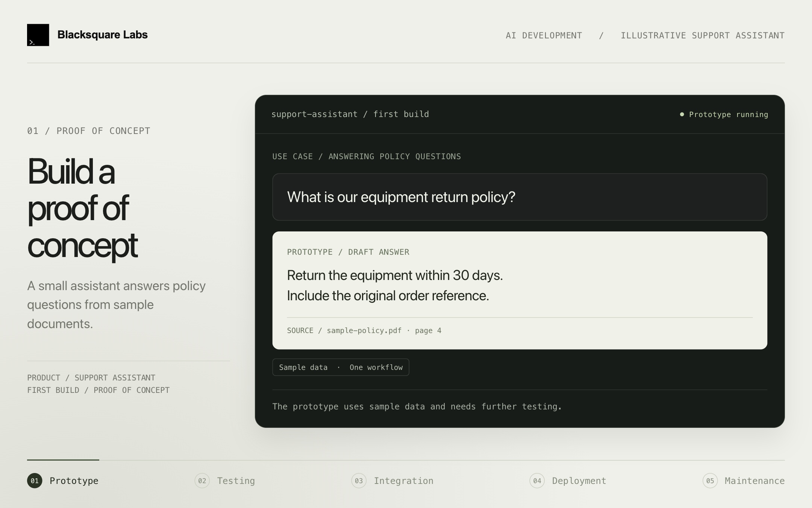The width and height of the screenshot is (812, 508).
Task: Open the Maintenance step
Action: point(744,481)
